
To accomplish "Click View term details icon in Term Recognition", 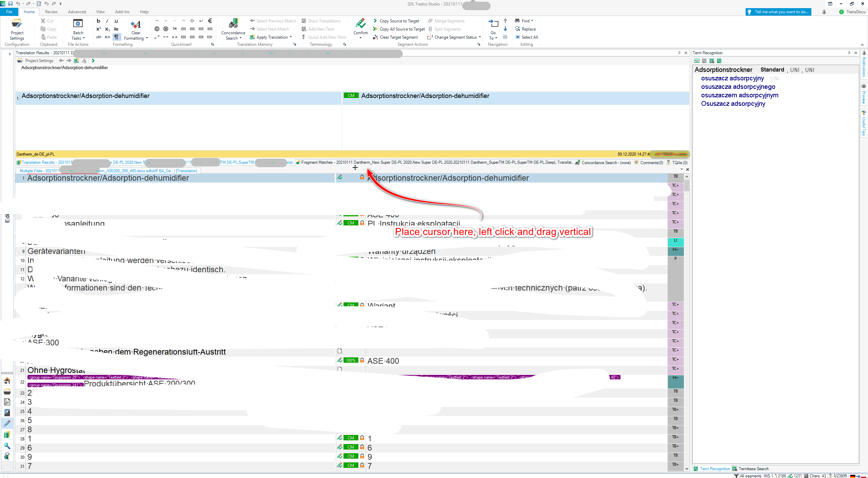I will (x=697, y=61).
